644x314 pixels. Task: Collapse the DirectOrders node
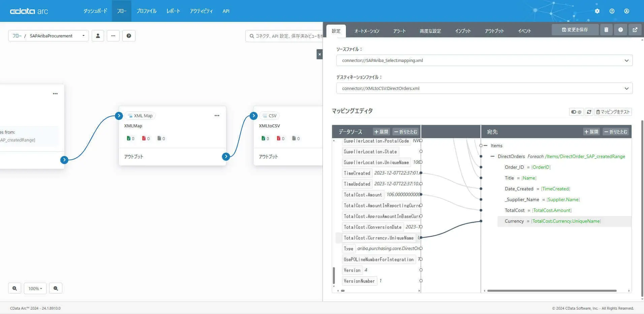click(492, 156)
